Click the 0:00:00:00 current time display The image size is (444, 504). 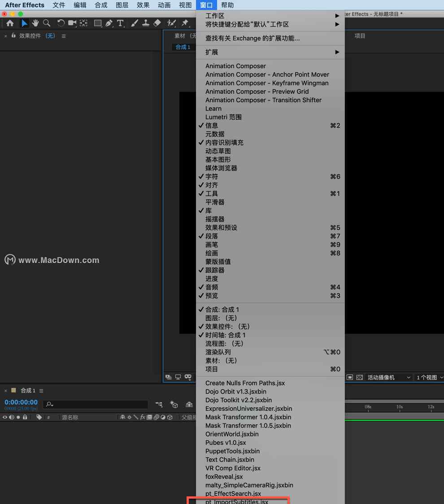[21, 402]
